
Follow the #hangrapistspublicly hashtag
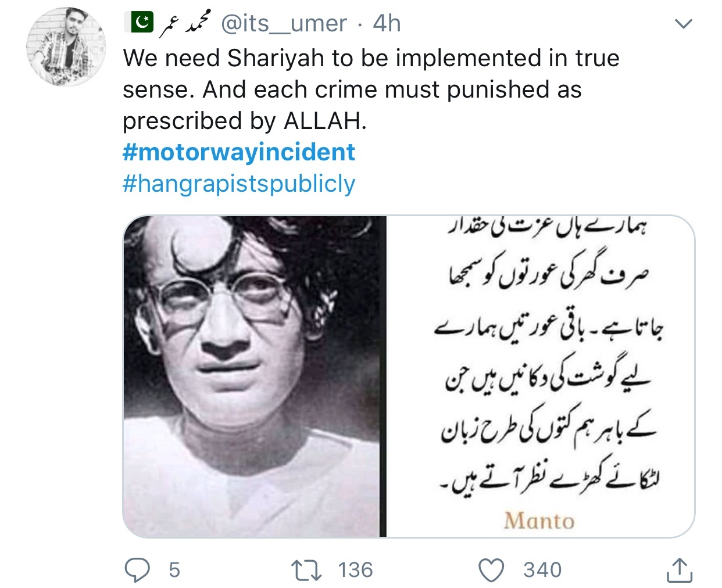(x=239, y=184)
